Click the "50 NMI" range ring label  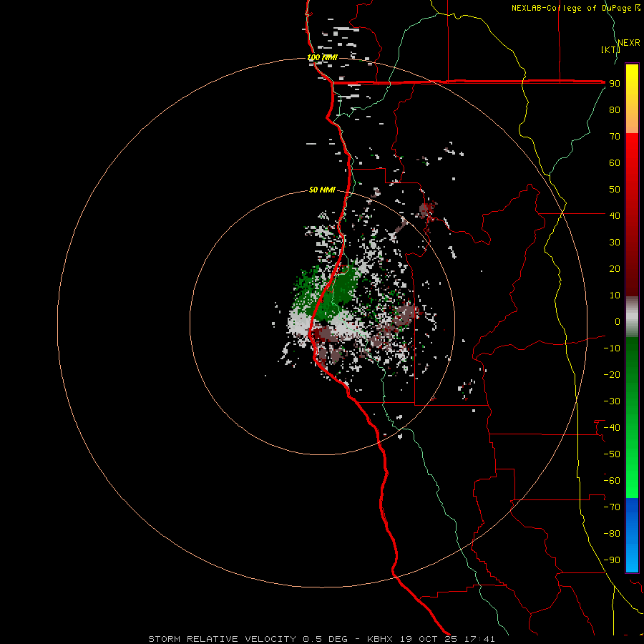[x=322, y=190]
